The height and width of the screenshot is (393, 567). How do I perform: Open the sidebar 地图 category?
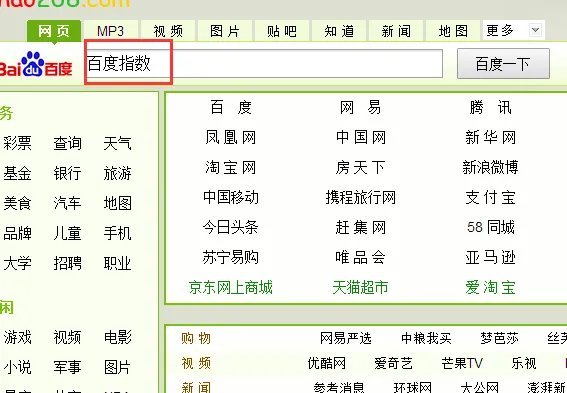tap(117, 203)
